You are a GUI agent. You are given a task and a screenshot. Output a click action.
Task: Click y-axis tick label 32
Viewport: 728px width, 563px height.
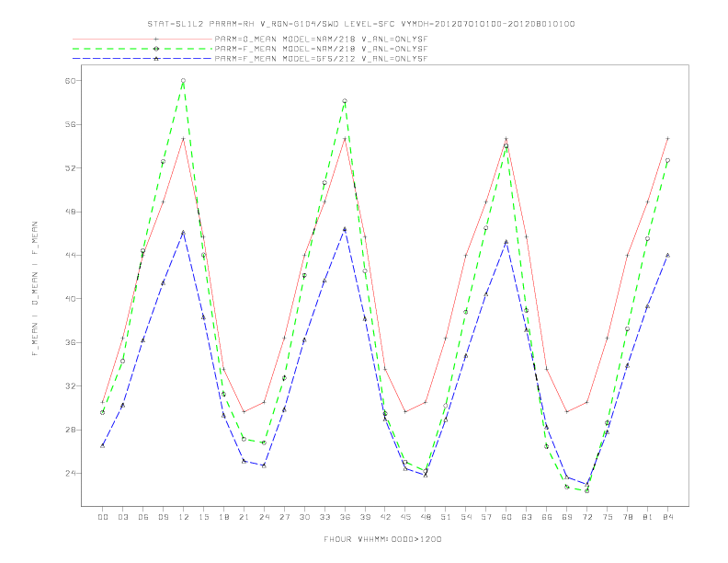tap(70, 386)
